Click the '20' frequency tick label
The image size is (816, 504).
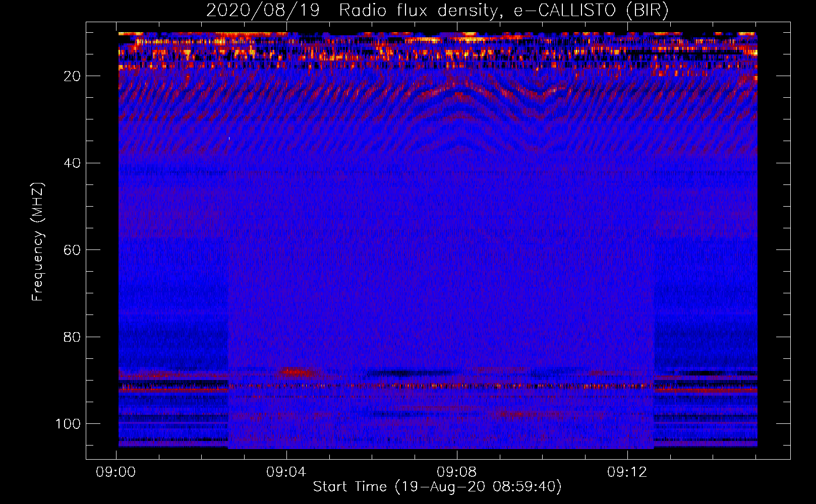pyautogui.click(x=72, y=76)
